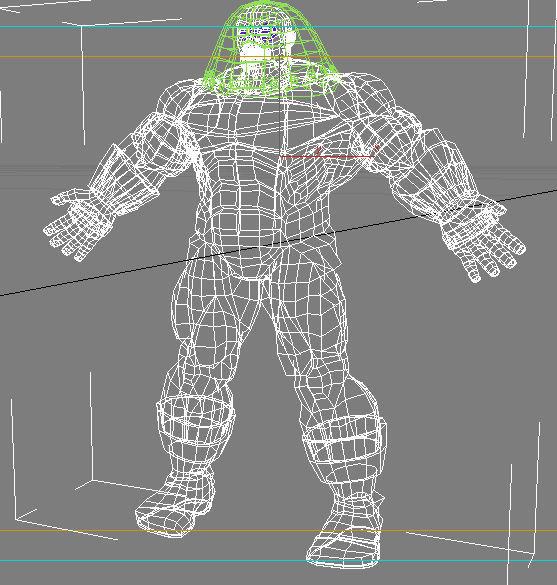Click the red horizontal axis line of the transform gizmo
557x585 pixels.
pyautogui.click(x=327, y=156)
